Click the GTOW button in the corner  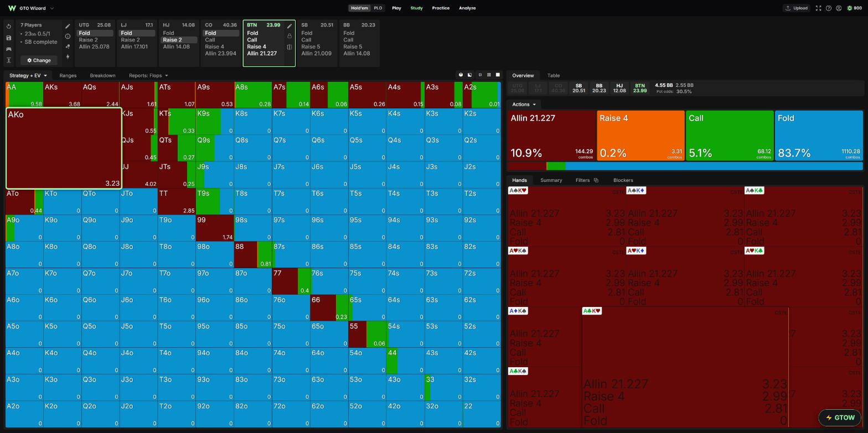840,418
